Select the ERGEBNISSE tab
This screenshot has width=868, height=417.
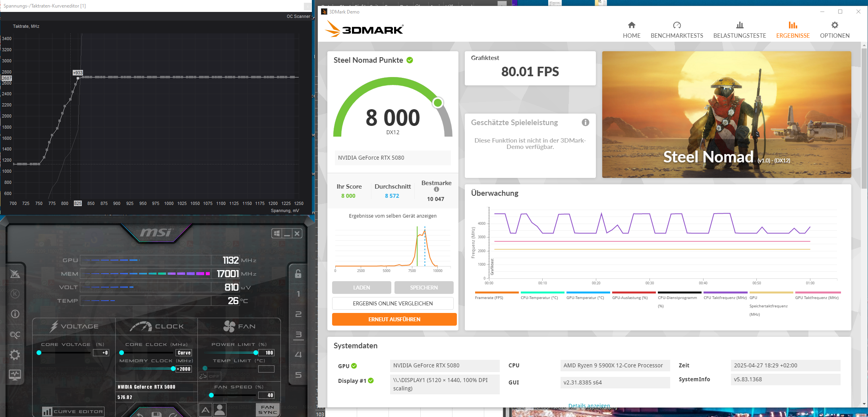click(793, 30)
